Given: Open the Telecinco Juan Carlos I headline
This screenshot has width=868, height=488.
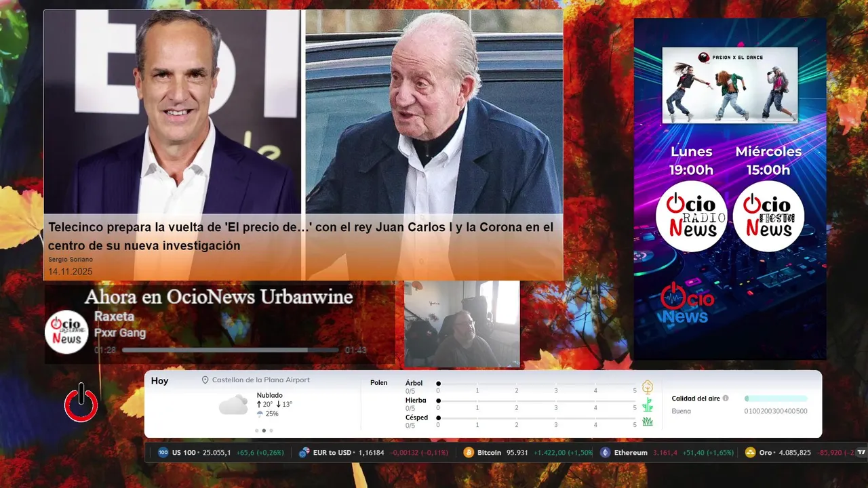Looking at the screenshot, I should click(300, 237).
